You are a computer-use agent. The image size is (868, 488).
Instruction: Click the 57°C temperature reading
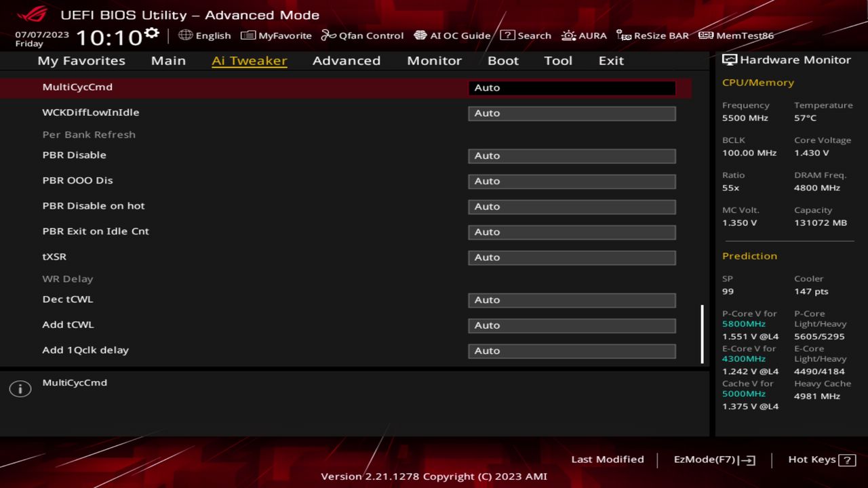coord(806,118)
